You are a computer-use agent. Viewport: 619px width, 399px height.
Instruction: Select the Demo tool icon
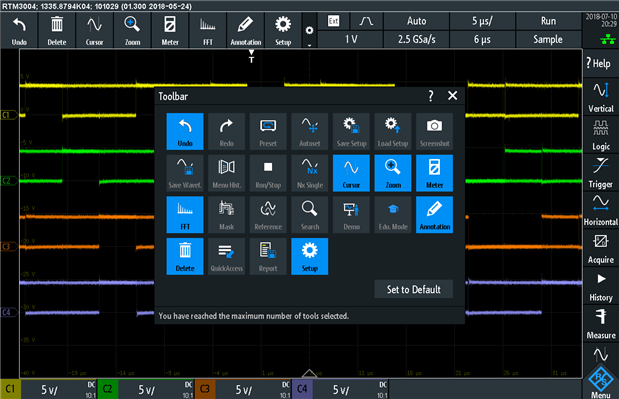351,215
